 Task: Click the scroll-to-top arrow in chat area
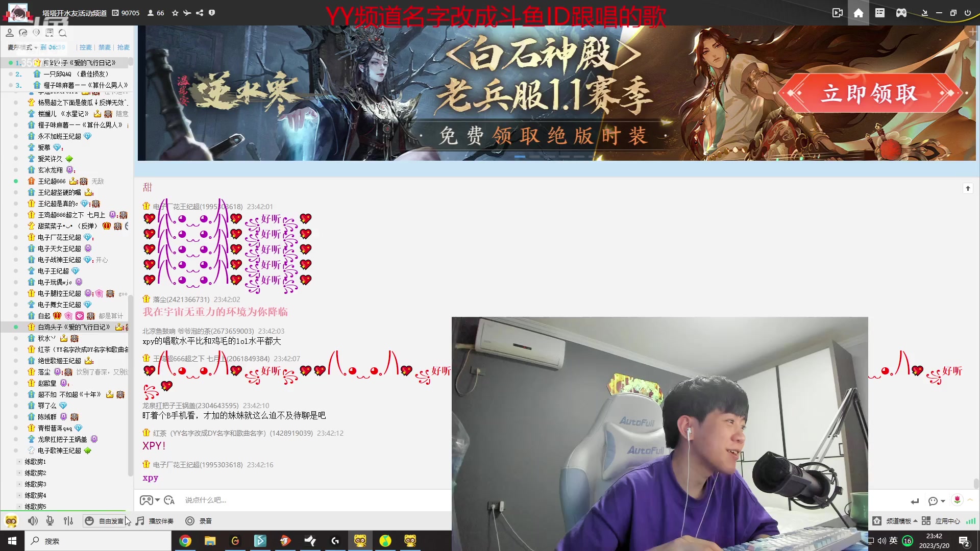click(x=968, y=188)
